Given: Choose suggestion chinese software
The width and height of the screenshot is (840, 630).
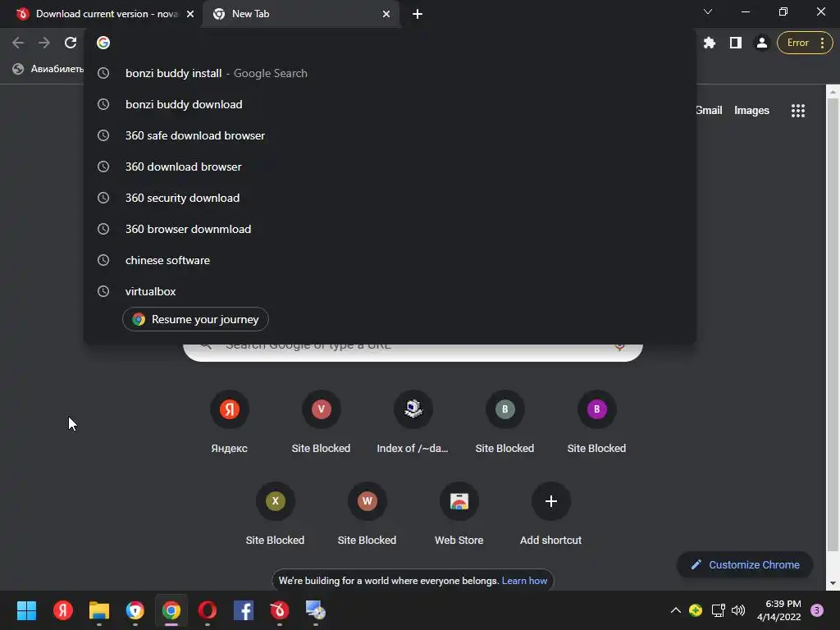Looking at the screenshot, I should 390,260.
